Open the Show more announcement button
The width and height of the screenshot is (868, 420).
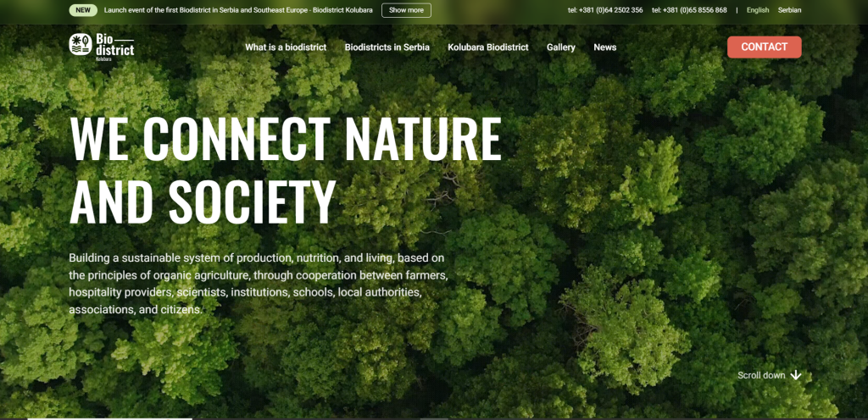click(x=406, y=10)
